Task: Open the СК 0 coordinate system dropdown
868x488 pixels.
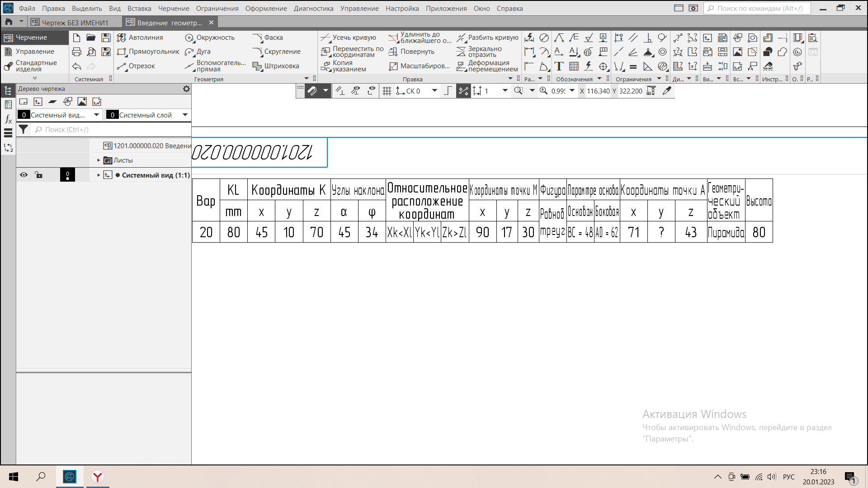Action: pyautogui.click(x=434, y=91)
